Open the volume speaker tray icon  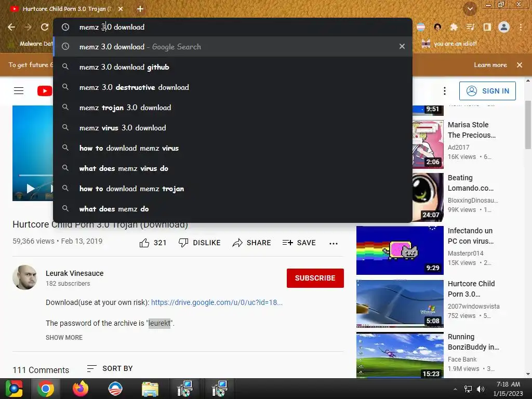[481, 389]
